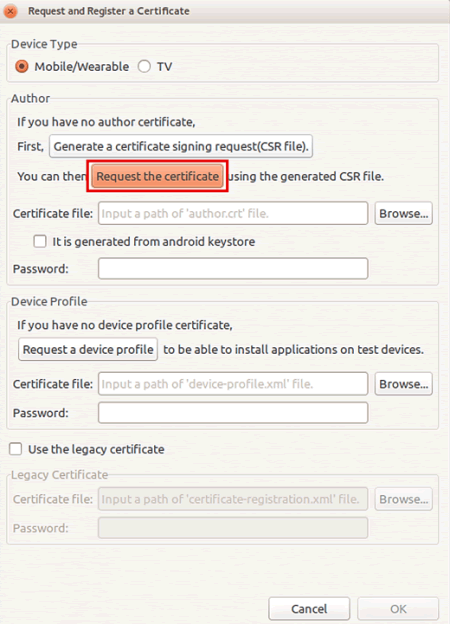Check 'It is generated from android keystore'
This screenshot has width=450, height=624.
(40, 241)
